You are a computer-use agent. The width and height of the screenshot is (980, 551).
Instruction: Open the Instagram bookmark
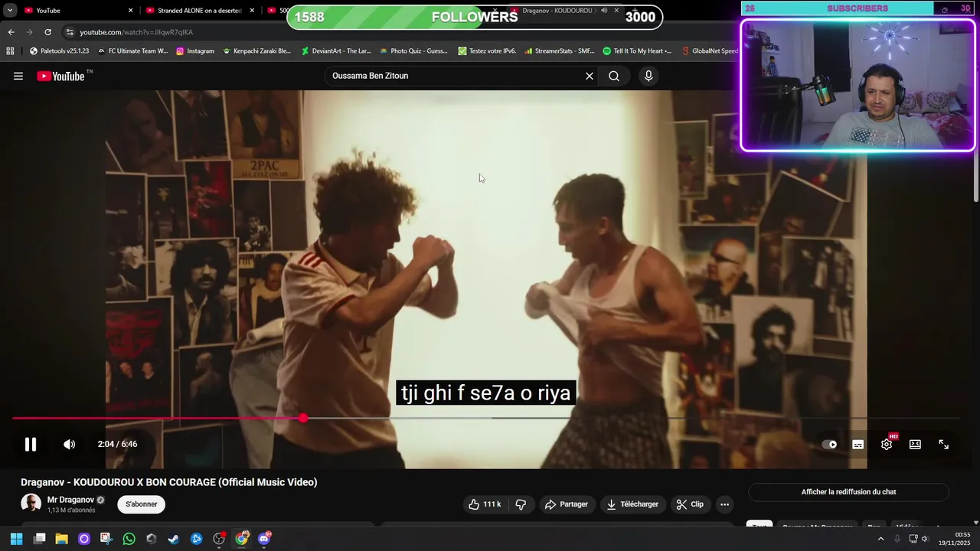click(x=195, y=51)
